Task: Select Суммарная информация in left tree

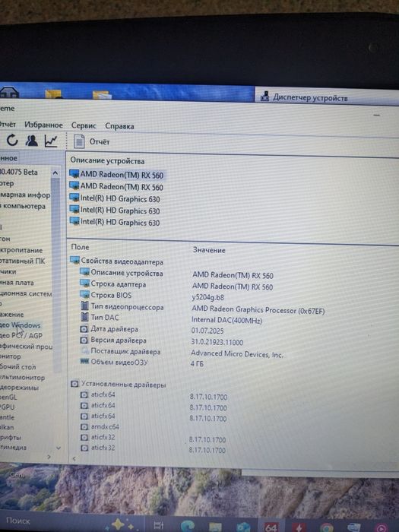Action: pyautogui.click(x=25, y=195)
